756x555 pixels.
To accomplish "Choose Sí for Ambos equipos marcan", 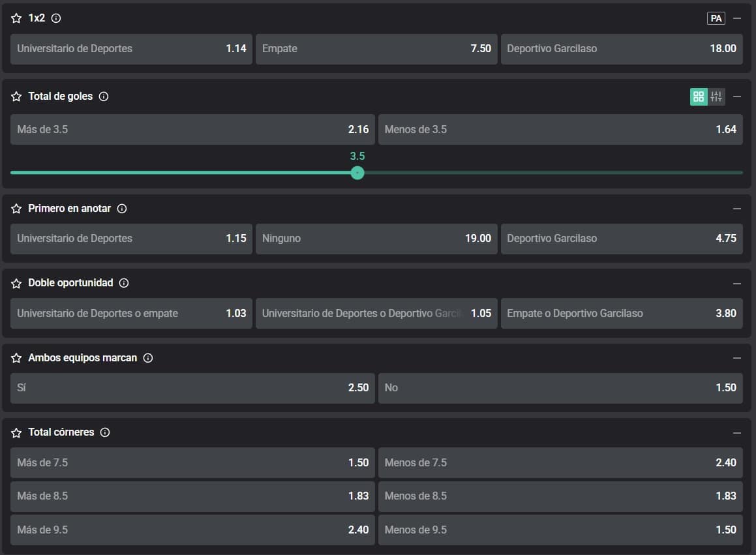I will click(192, 388).
